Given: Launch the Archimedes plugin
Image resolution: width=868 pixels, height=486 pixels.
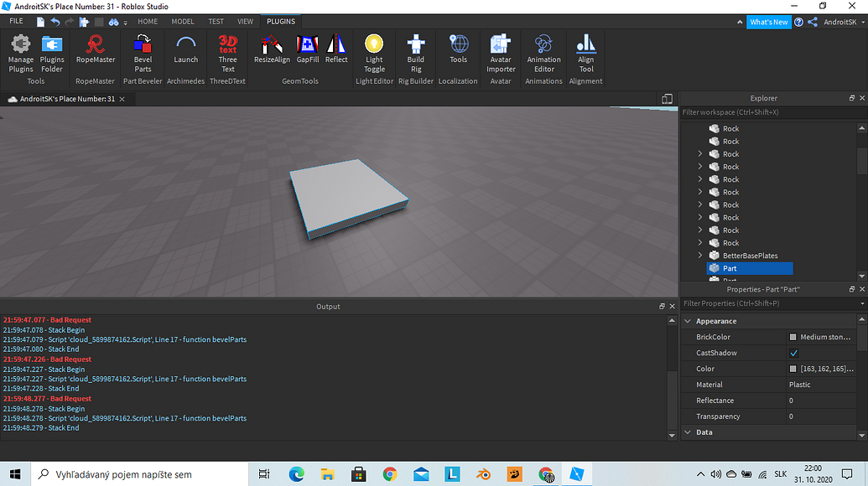Looking at the screenshot, I should pyautogui.click(x=185, y=49).
